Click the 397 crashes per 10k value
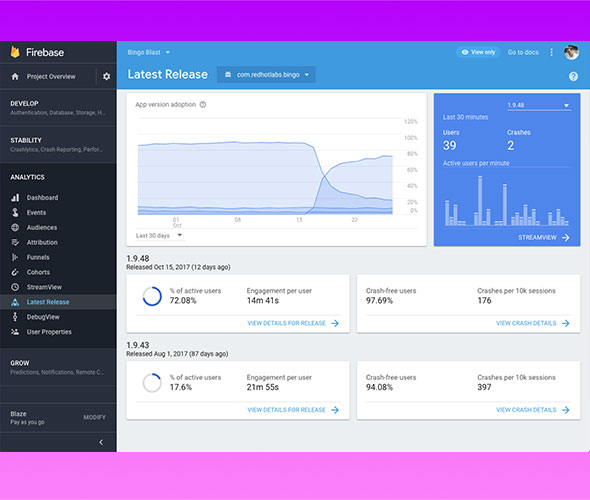Screen dimensions: 590x500 coord(484,387)
